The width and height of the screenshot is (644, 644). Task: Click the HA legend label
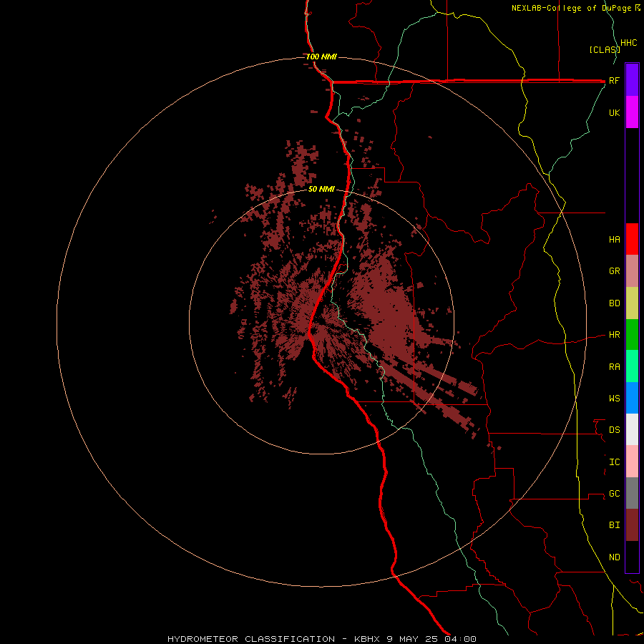[x=614, y=240]
